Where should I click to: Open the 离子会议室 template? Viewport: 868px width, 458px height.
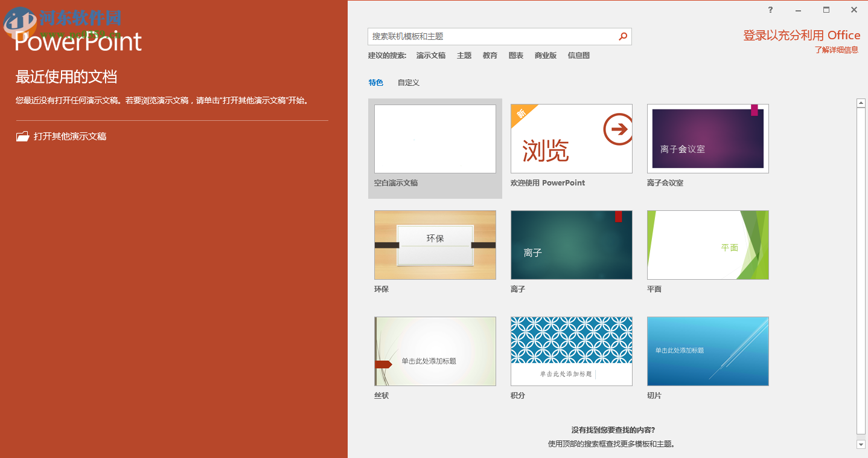click(x=707, y=138)
